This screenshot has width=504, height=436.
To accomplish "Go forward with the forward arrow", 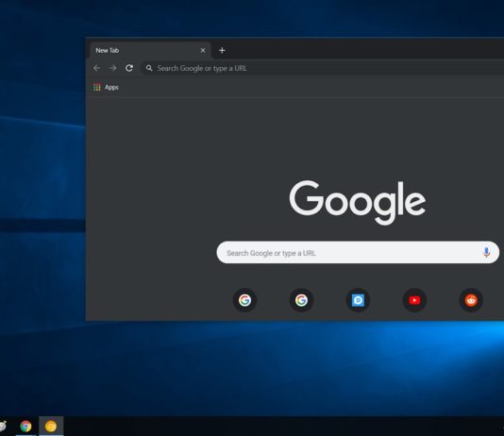I will (x=113, y=68).
